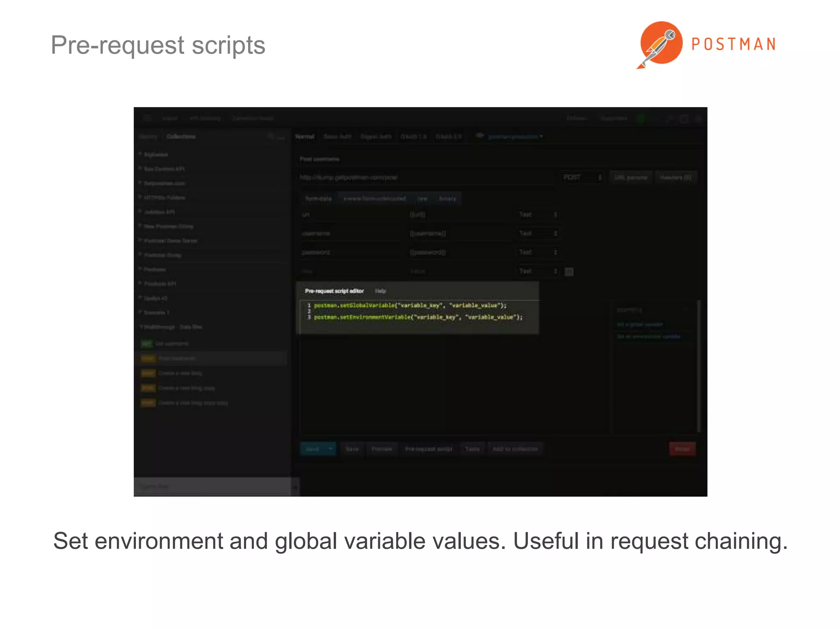Select the binary body type
840x630 pixels.
coord(447,199)
